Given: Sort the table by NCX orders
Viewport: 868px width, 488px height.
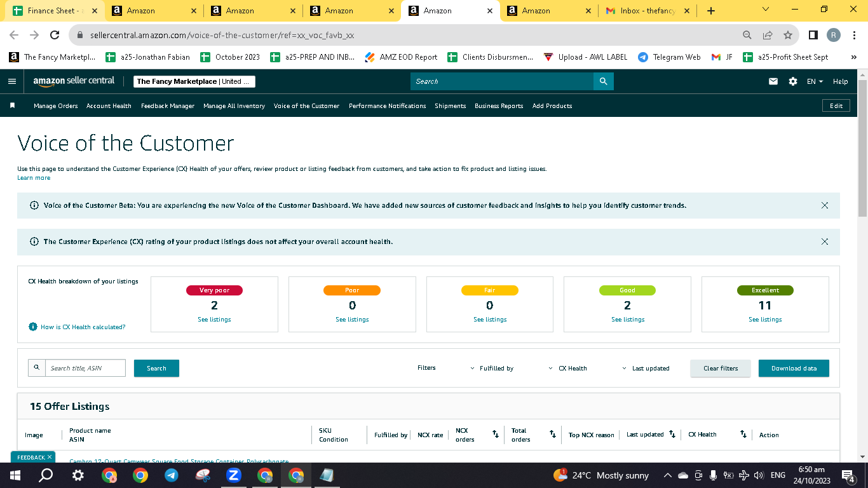Looking at the screenshot, I should pos(496,435).
